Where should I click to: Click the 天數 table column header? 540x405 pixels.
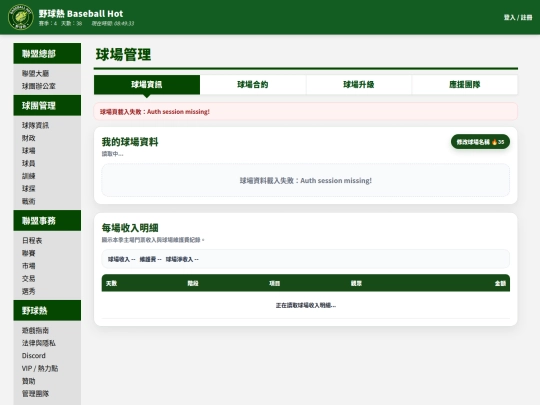pyautogui.click(x=112, y=283)
